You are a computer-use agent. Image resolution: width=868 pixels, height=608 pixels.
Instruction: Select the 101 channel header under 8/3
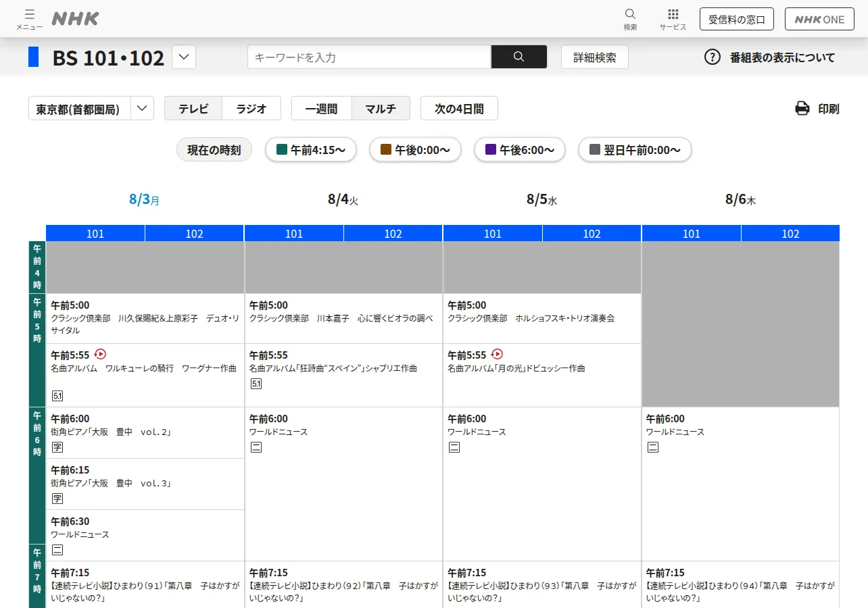(95, 233)
